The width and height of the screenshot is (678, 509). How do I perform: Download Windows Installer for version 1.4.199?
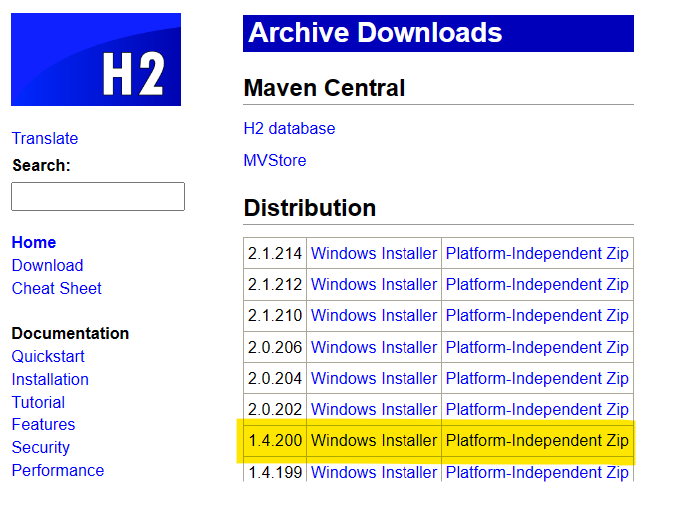pyautogui.click(x=374, y=472)
